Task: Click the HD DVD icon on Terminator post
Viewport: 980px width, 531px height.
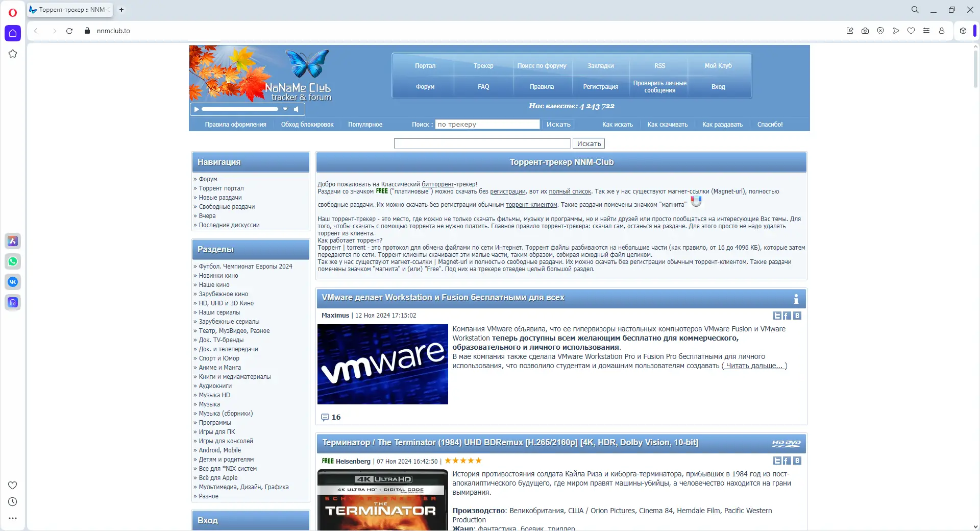Action: (x=786, y=443)
